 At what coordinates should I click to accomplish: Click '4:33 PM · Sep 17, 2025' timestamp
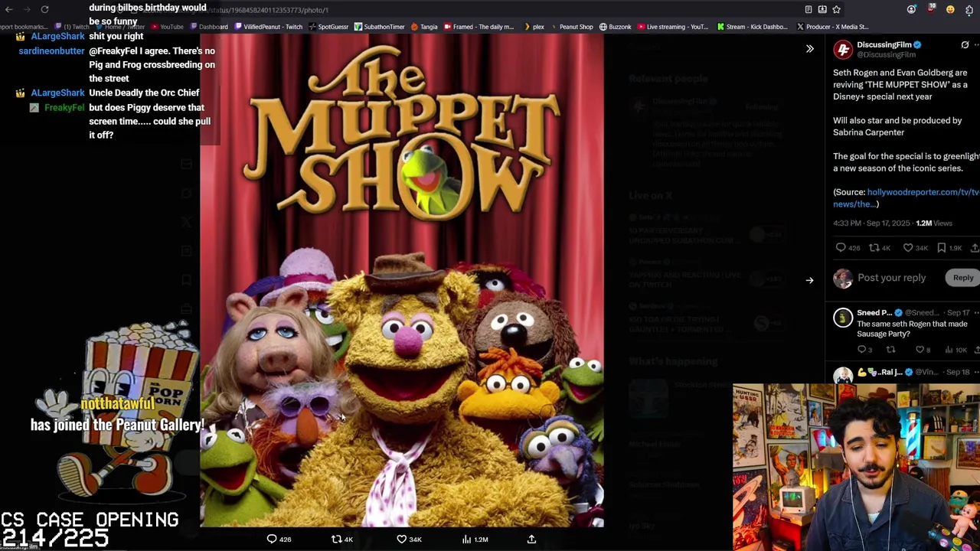(871, 223)
